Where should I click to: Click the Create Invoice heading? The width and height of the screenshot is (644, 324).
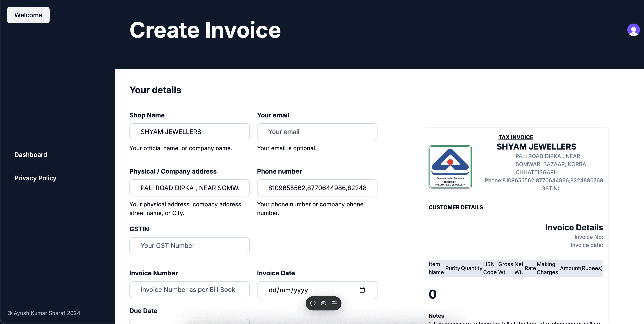point(205,30)
